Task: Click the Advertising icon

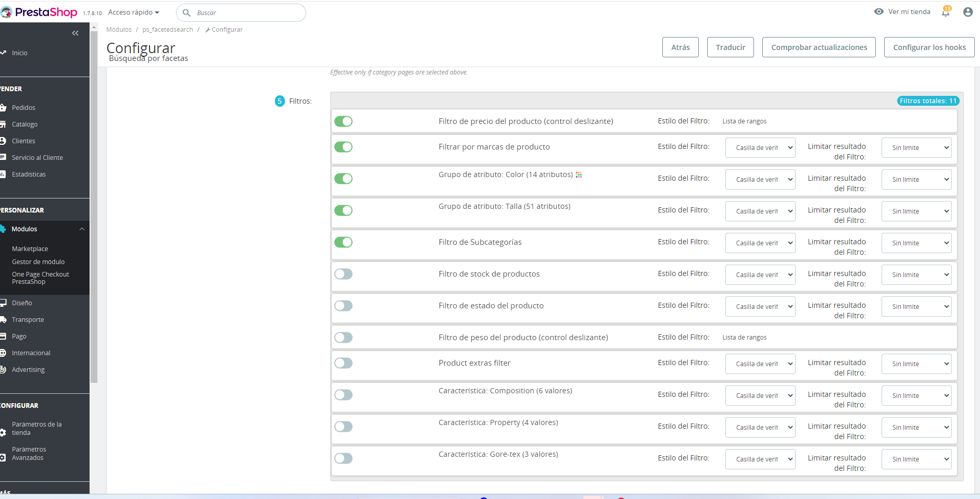Action: click(x=3, y=370)
